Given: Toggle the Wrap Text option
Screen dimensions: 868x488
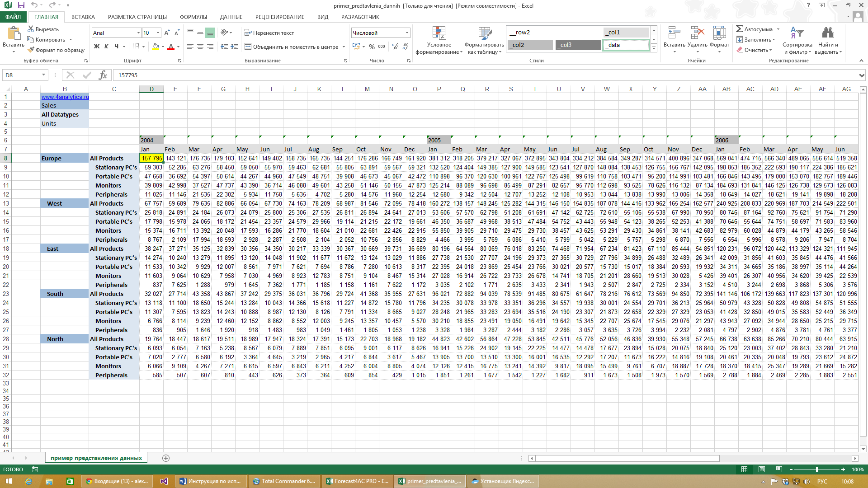Looking at the screenshot, I should tap(269, 33).
